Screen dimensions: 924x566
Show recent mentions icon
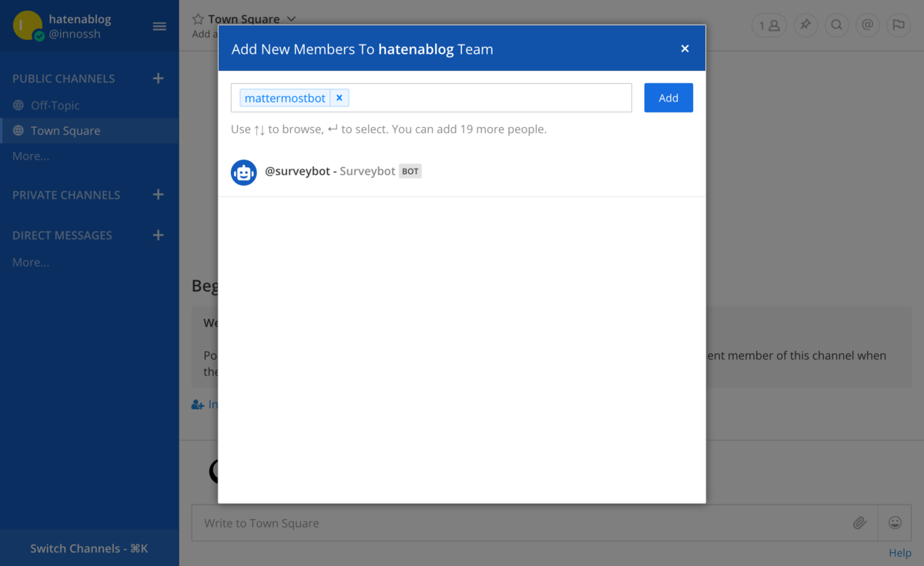tap(867, 25)
